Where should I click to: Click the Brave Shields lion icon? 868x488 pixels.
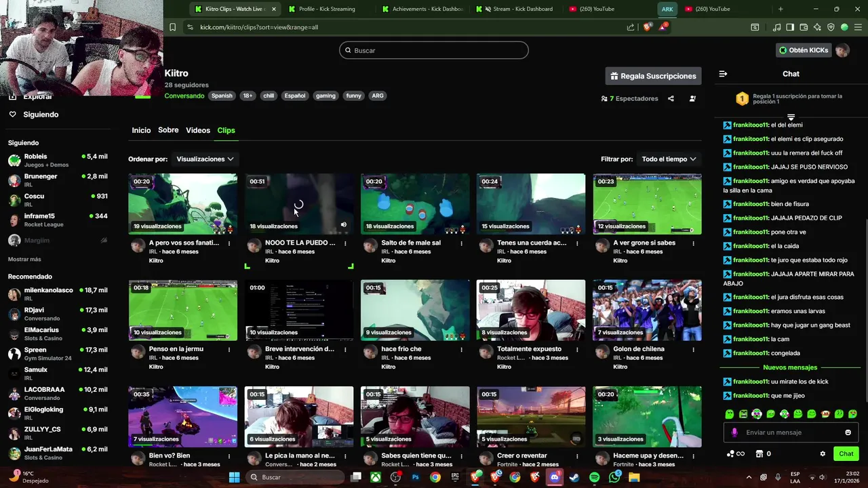tap(647, 27)
